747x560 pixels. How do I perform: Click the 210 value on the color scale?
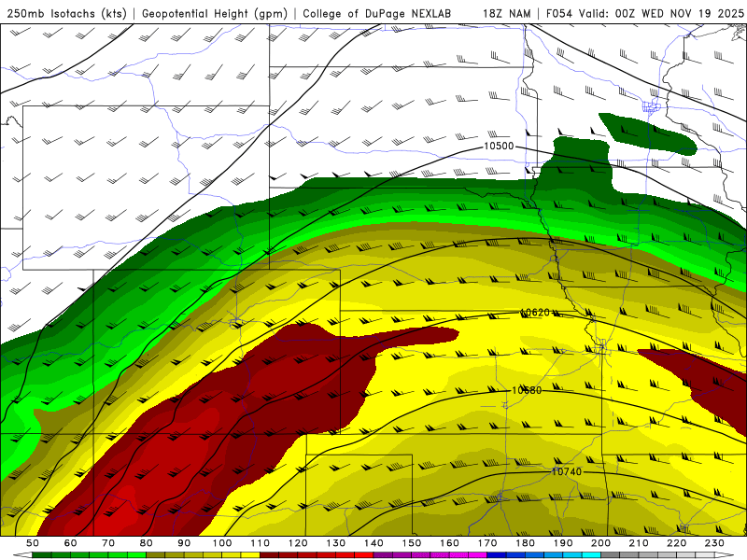point(639,543)
